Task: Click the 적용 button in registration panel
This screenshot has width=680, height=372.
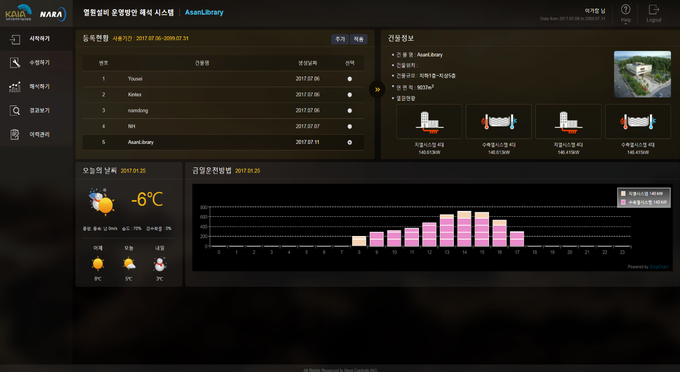Action: [x=359, y=39]
